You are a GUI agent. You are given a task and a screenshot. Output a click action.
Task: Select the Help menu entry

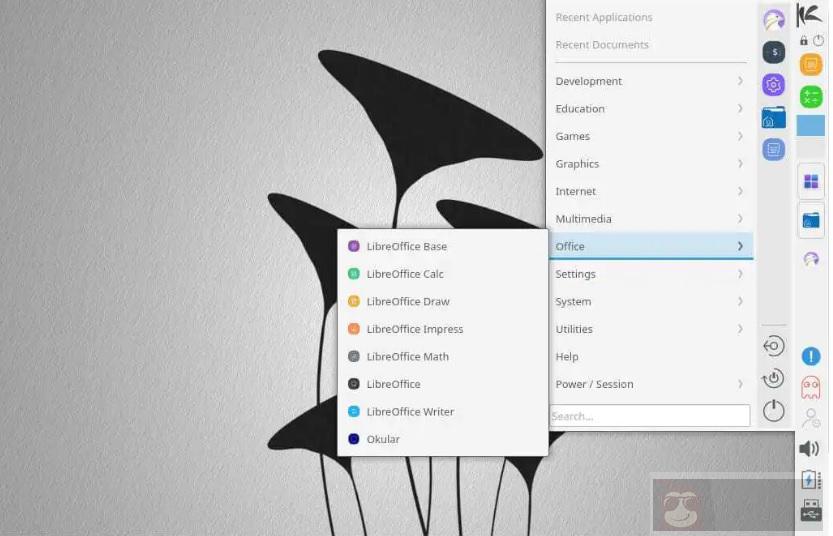651,356
